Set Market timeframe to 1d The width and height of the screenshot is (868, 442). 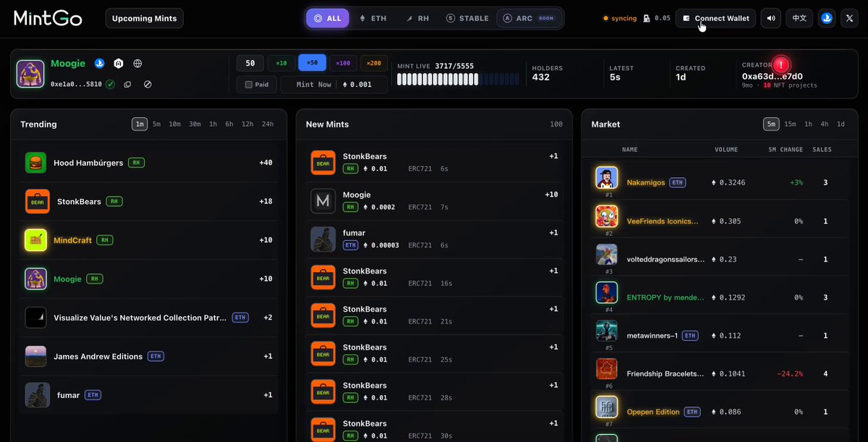tap(841, 124)
